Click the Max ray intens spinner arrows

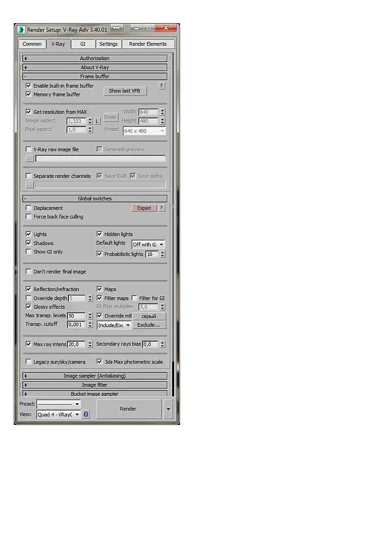click(90, 344)
